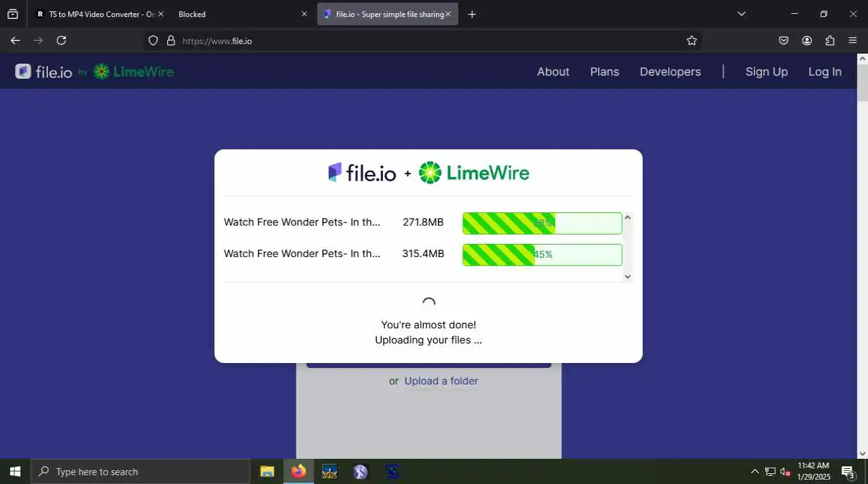Click the page scrollbar up arrow
The width and height of the screenshot is (868, 484).
click(862, 59)
